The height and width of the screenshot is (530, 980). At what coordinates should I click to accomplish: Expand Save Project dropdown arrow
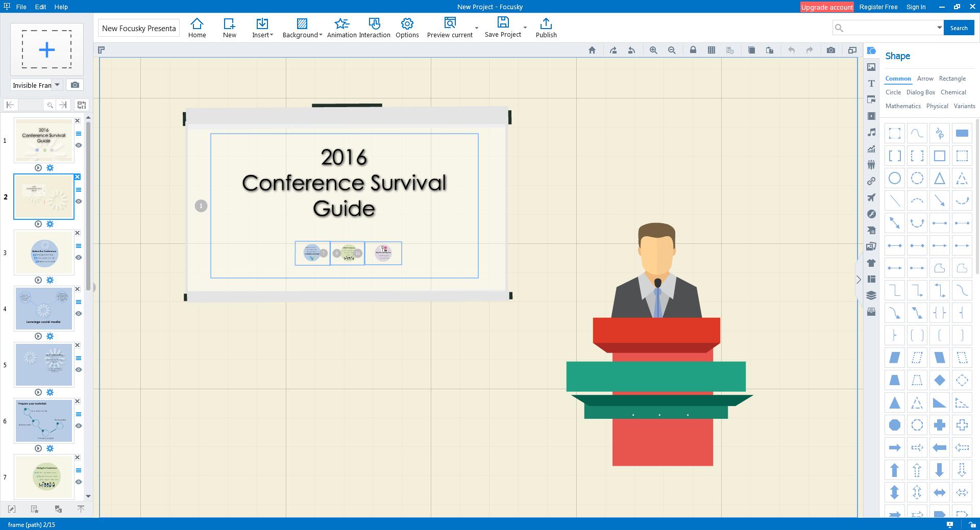(525, 28)
